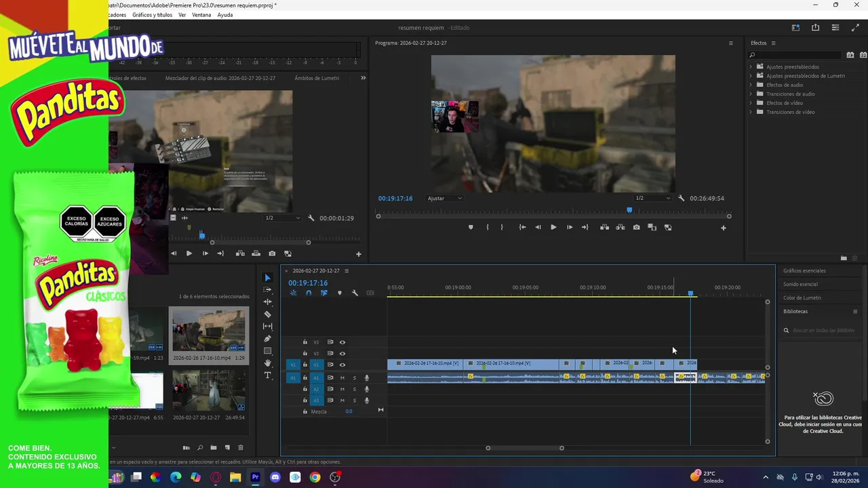Viewport: 868px width, 488px height.
Task: Hide the V2 track output
Action: (342, 353)
